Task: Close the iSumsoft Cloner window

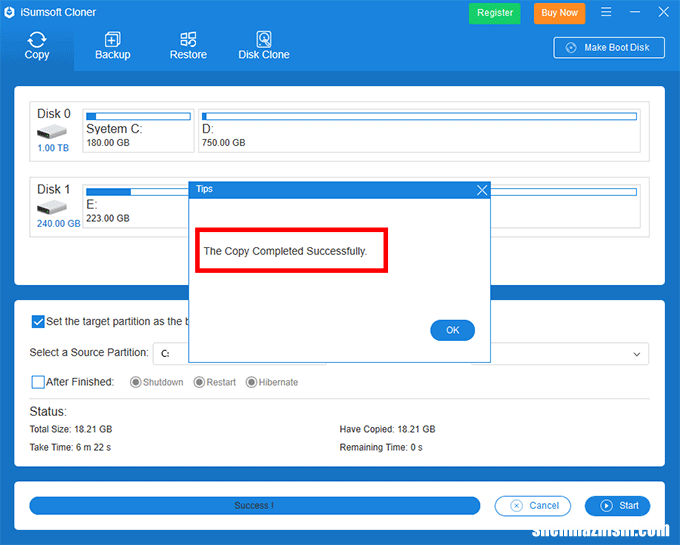Action: (x=664, y=12)
